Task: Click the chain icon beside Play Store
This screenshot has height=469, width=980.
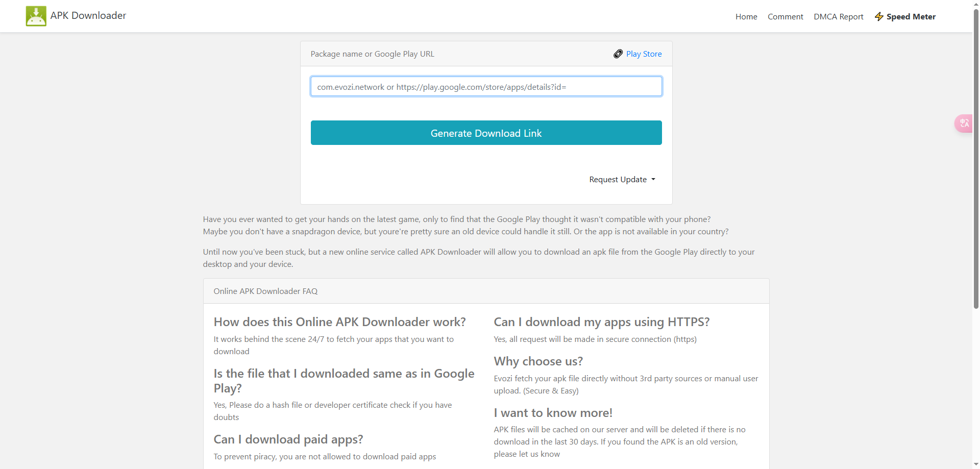Action: pyautogui.click(x=618, y=54)
